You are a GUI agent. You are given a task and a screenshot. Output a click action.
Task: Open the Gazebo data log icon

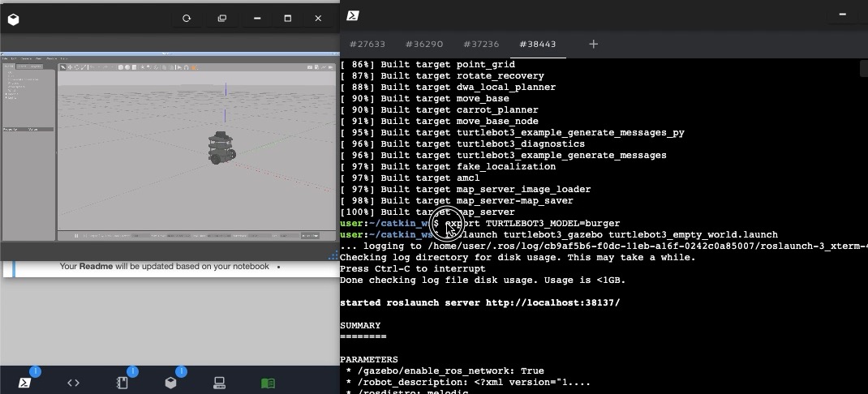point(316,67)
